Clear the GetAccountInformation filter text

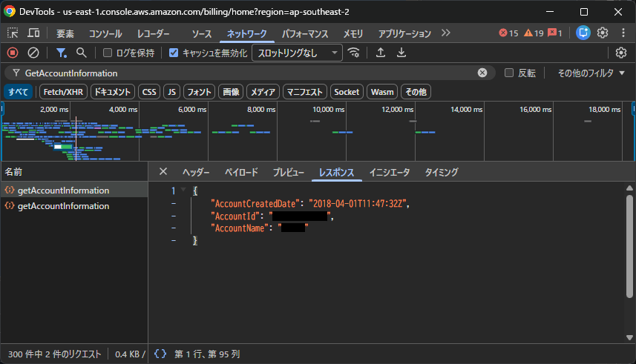482,73
